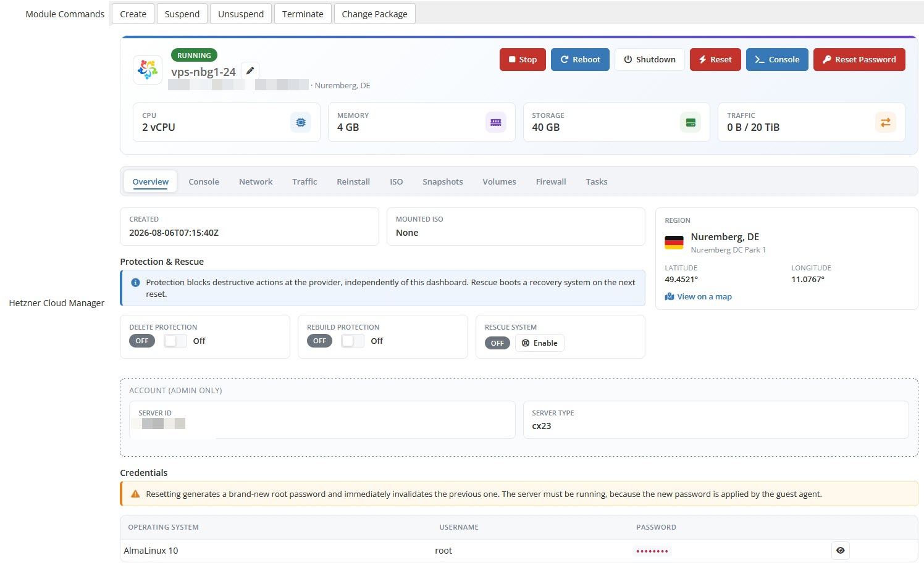Enable the rescue system

(x=540, y=343)
